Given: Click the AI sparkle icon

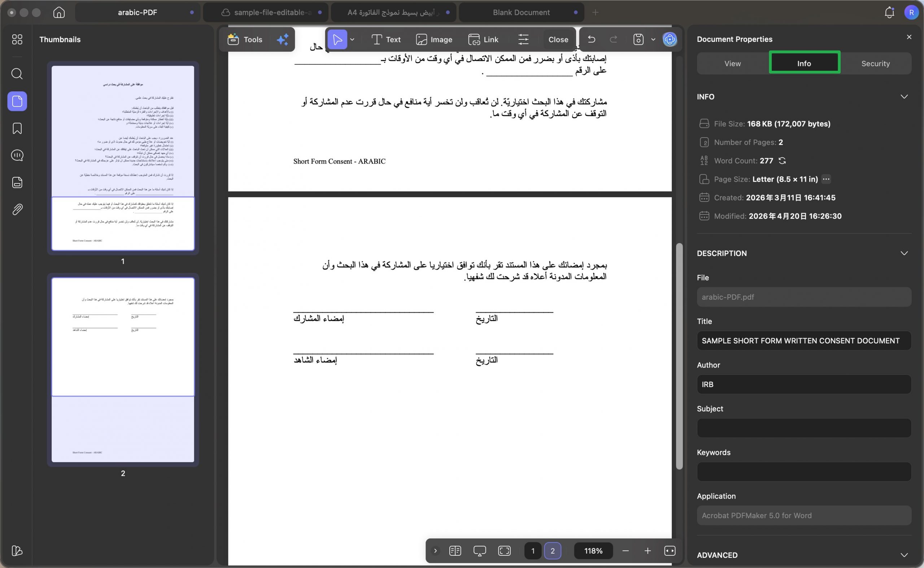Looking at the screenshot, I should click(282, 39).
